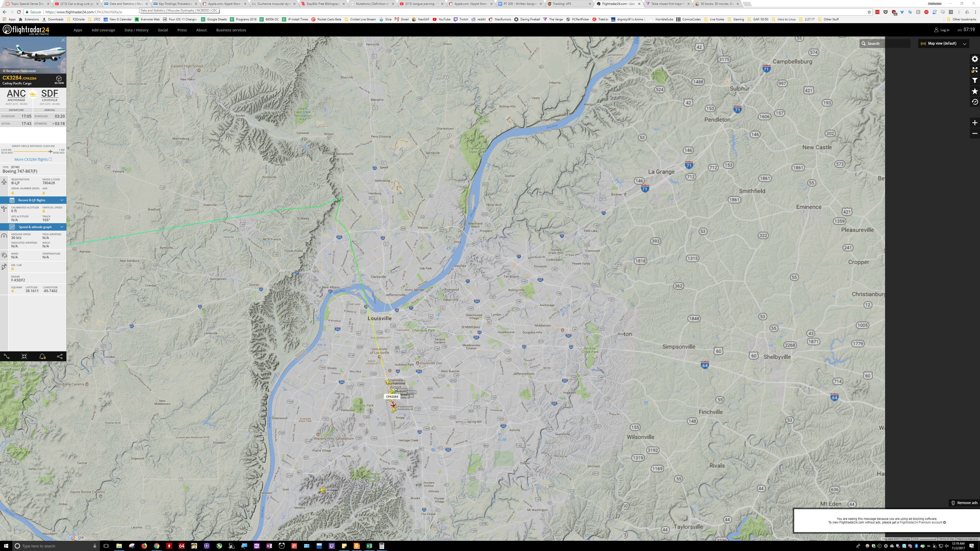Close the CX3284 flight details panel
Image resolution: width=980 pixels, height=551 pixels.
63,40
